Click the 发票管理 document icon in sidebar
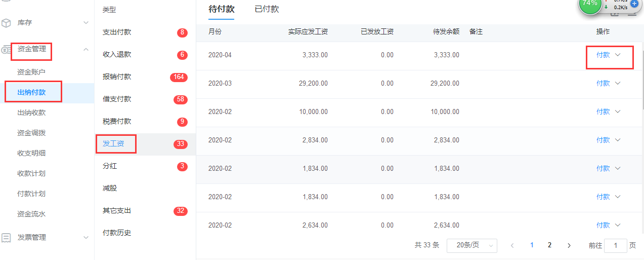644x260 pixels. coord(6,238)
